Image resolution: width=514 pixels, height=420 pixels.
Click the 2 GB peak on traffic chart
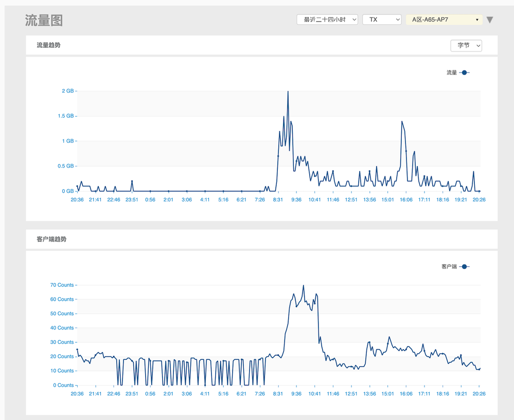point(288,92)
